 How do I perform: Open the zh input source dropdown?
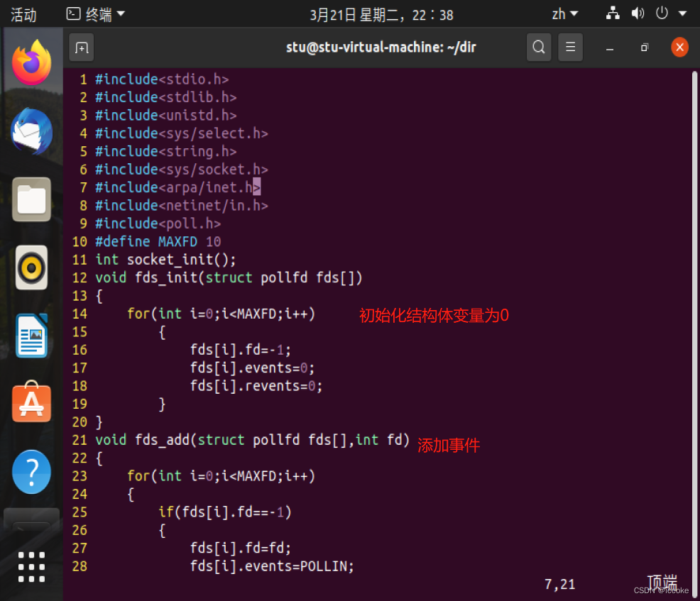(x=564, y=14)
